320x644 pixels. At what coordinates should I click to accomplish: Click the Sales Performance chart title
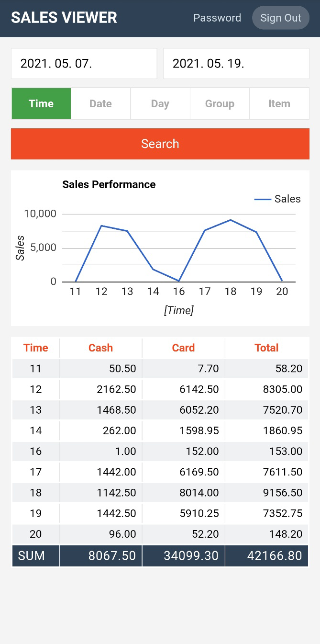(109, 184)
